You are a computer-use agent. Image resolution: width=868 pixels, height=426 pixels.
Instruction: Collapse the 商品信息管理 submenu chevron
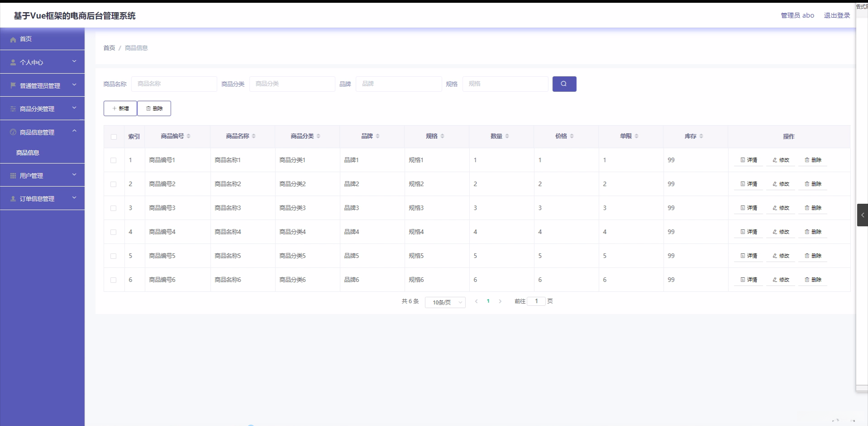click(75, 131)
